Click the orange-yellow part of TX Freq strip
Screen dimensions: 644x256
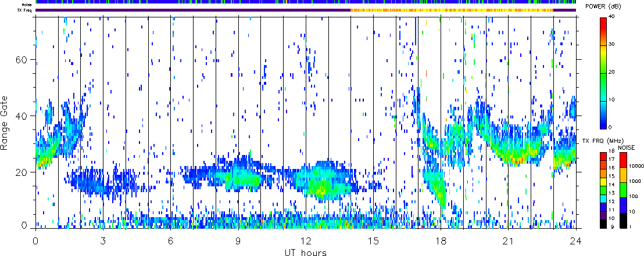[452, 10]
